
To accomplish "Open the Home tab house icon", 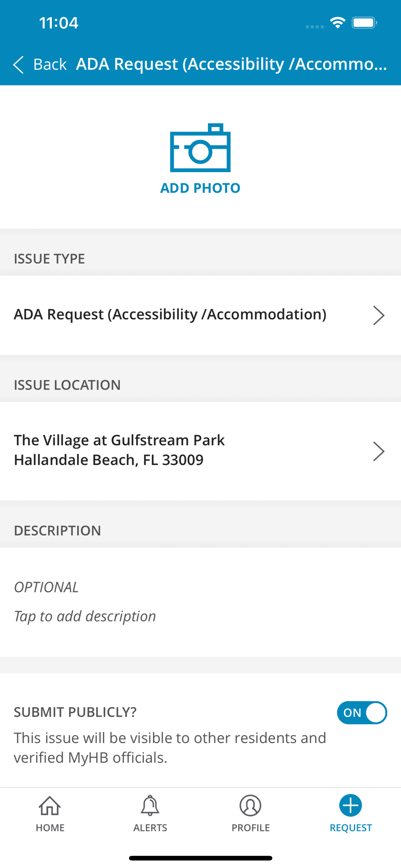I will pyautogui.click(x=50, y=806).
